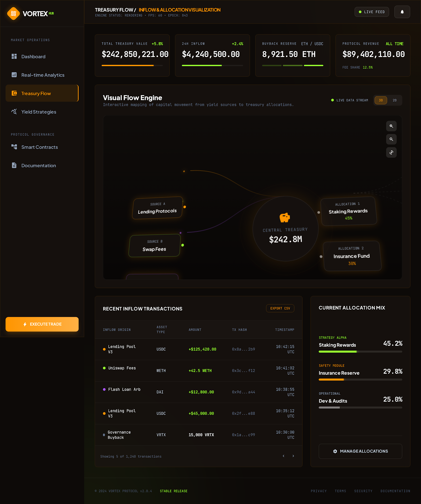Open notifications bell
This screenshot has height=504, width=421.
402,12
